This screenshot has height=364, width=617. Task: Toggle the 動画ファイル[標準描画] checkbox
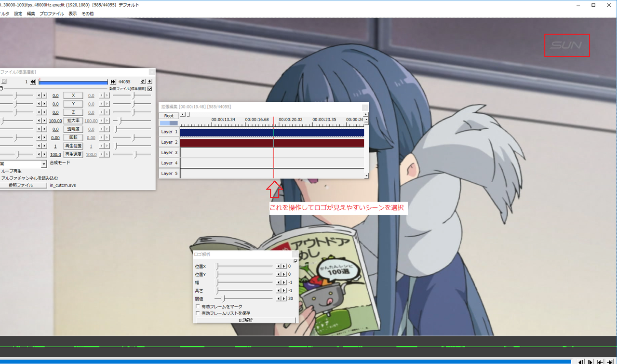150,89
